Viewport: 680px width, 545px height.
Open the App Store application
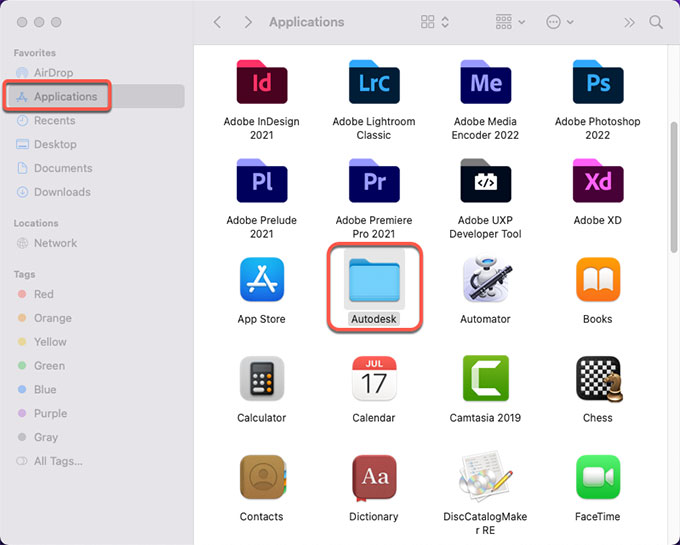[261, 280]
